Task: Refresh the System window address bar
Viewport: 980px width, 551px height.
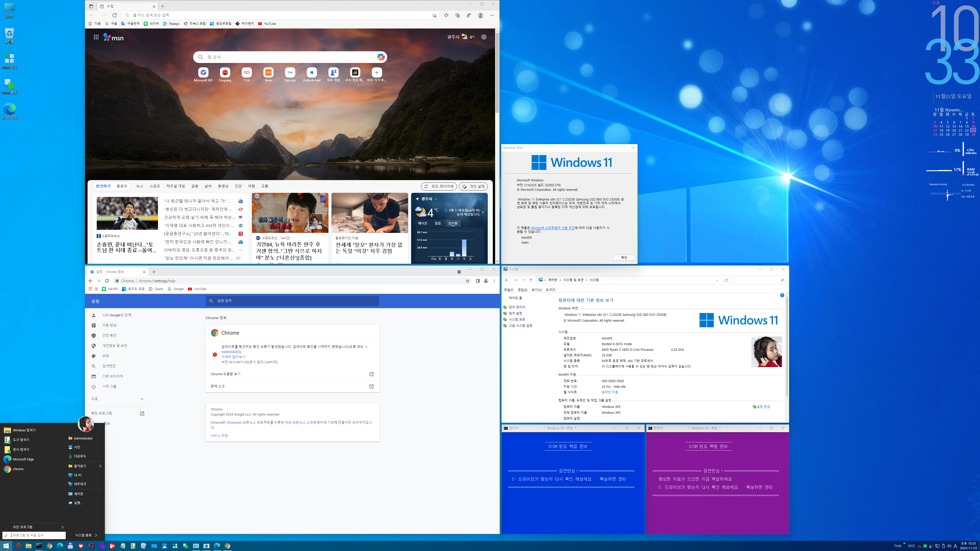Action: tap(726, 280)
